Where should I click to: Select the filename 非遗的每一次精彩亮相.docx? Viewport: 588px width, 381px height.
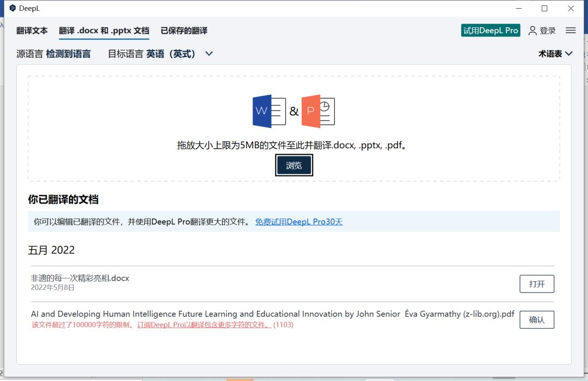(x=79, y=277)
